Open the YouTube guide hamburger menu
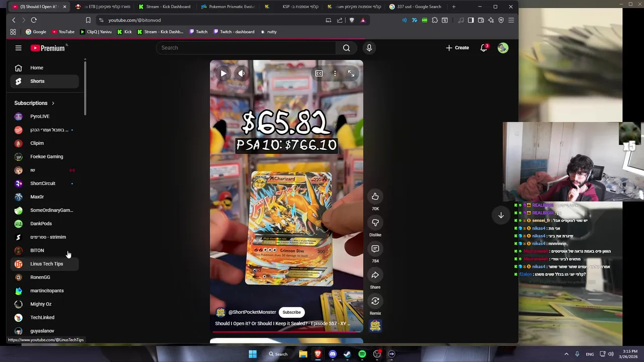Screen dimensions: 644x362 coord(18,48)
